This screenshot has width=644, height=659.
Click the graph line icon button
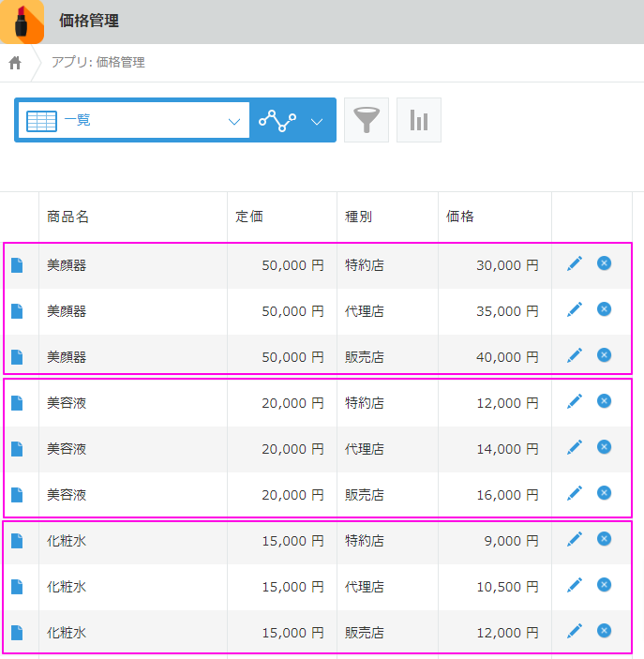(x=277, y=121)
